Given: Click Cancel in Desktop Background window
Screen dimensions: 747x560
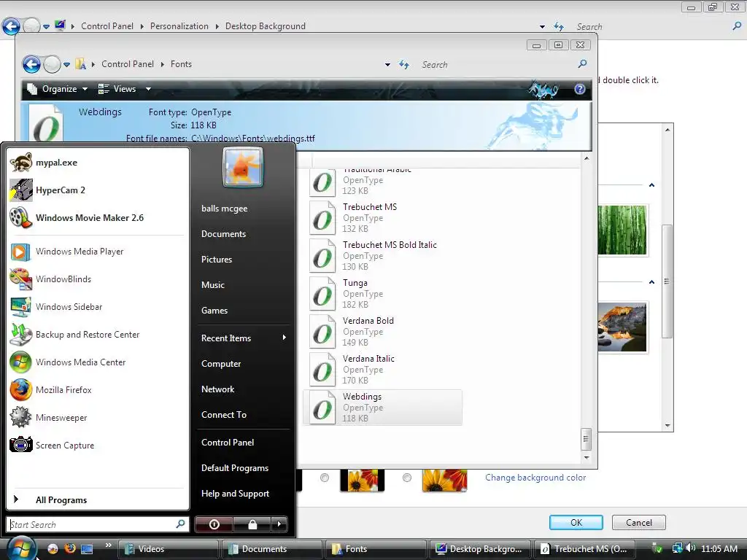Looking at the screenshot, I should tap(638, 522).
